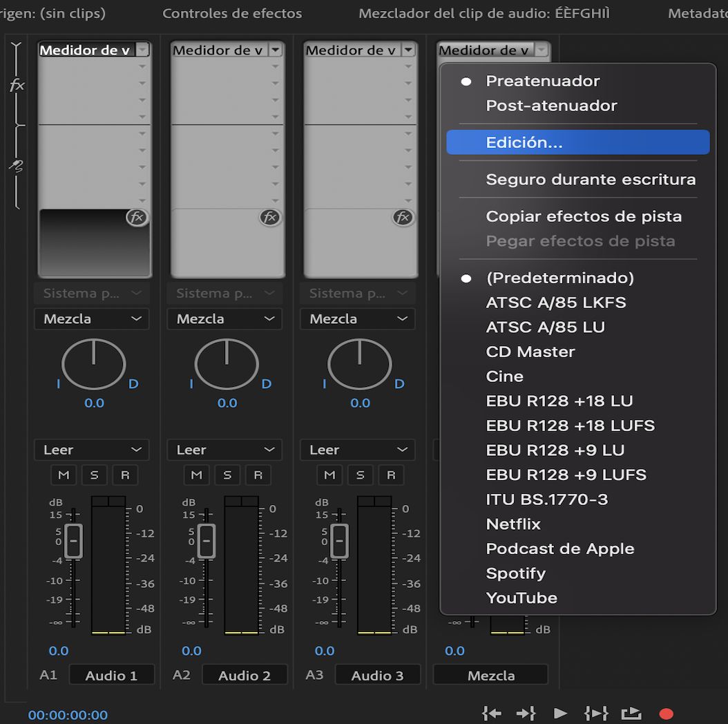Choose Copiar efectos de pista from the menu
The width and height of the screenshot is (728, 724).
coord(584,216)
